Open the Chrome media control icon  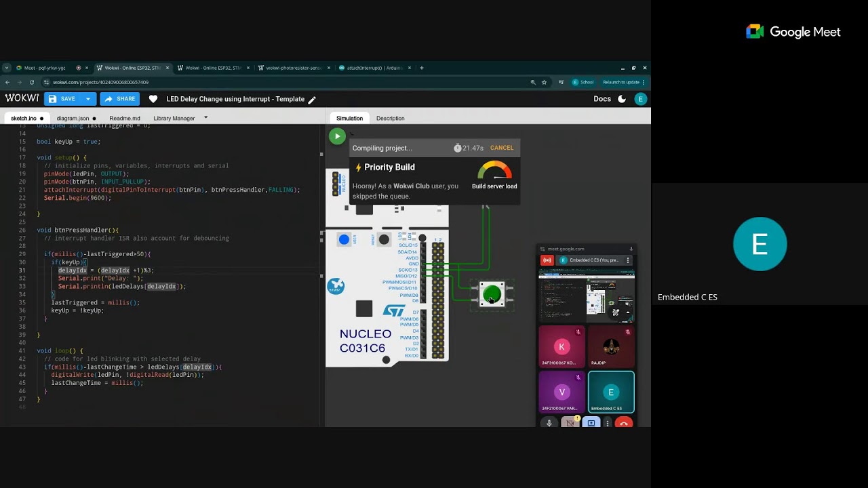click(x=561, y=82)
